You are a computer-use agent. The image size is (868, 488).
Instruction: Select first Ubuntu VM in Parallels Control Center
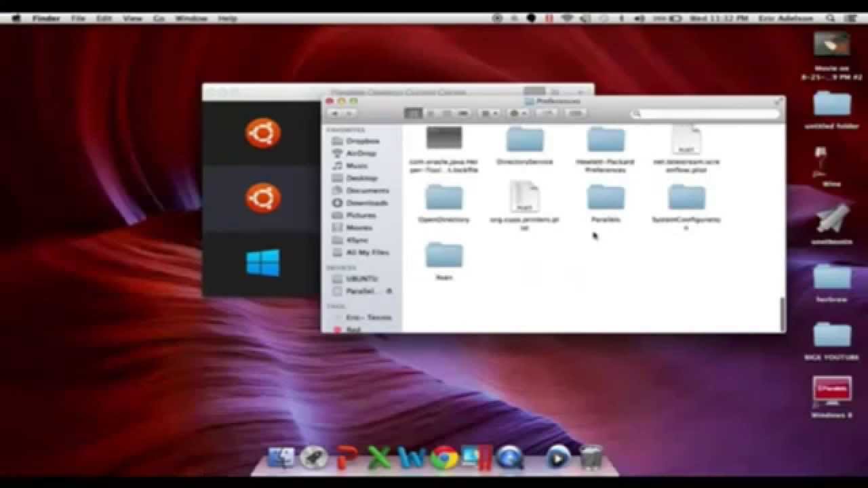coord(262,133)
